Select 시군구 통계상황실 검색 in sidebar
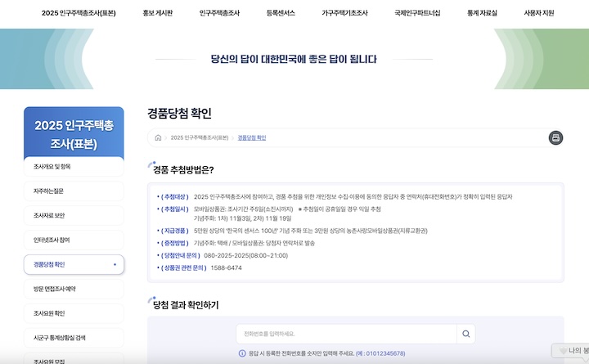 pos(74,338)
